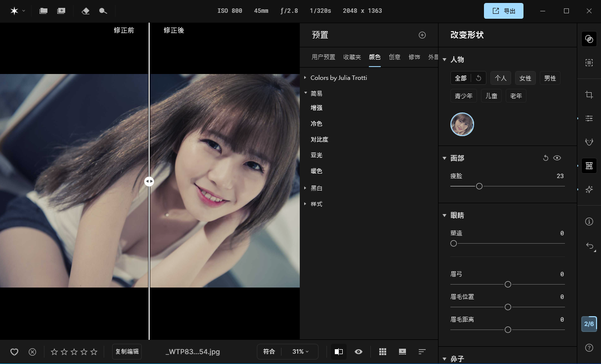Viewport: 601px width, 364px height.
Task: Click the 瘦脸 slider handle
Action: pyautogui.click(x=479, y=186)
